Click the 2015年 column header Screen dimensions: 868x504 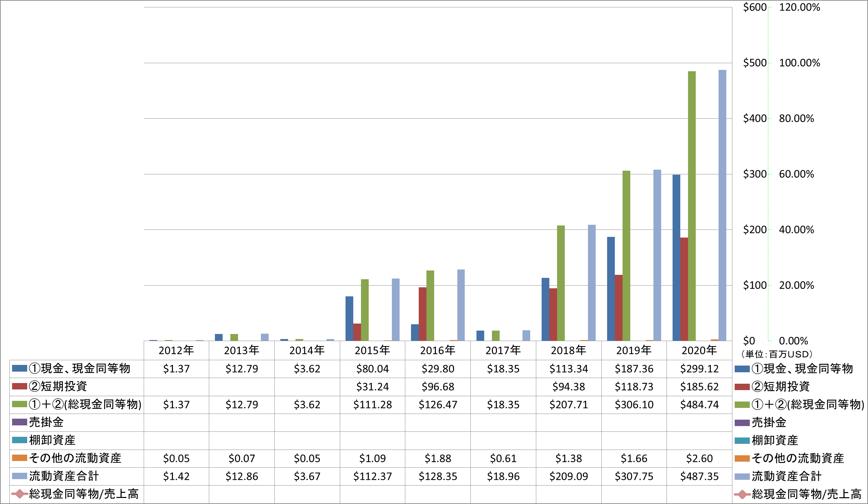(372, 350)
